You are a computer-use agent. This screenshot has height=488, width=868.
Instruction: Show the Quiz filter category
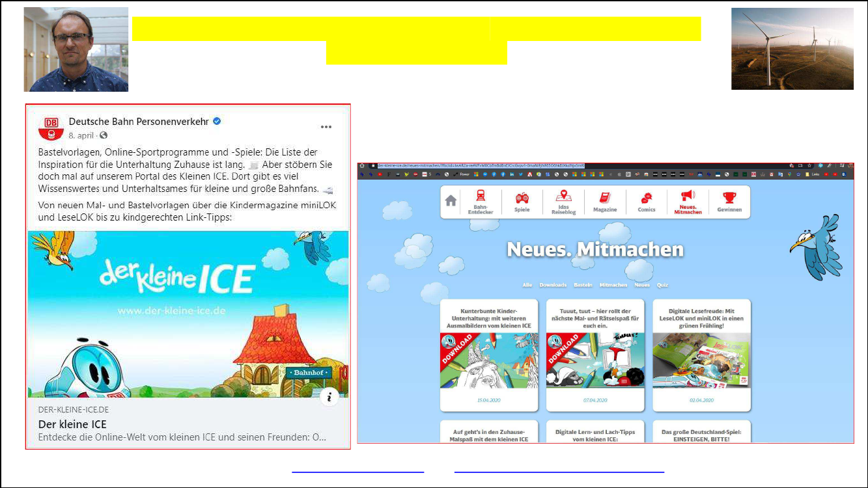click(x=662, y=285)
